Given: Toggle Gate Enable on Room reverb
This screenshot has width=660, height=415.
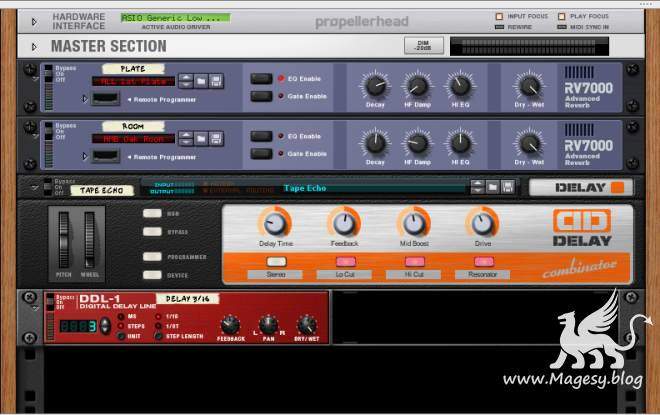Looking at the screenshot, I should (261, 154).
